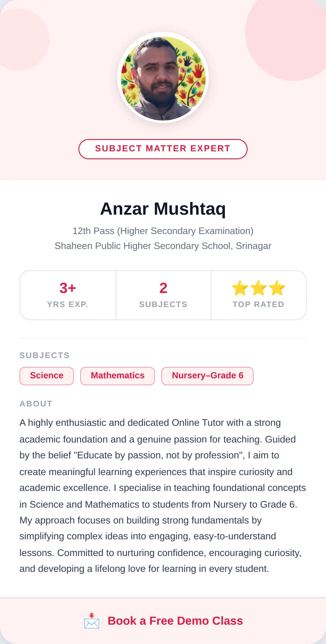Select the 2 SUBJECTS stat card
Image resolution: width=326 pixels, height=644 pixels.
point(163,294)
